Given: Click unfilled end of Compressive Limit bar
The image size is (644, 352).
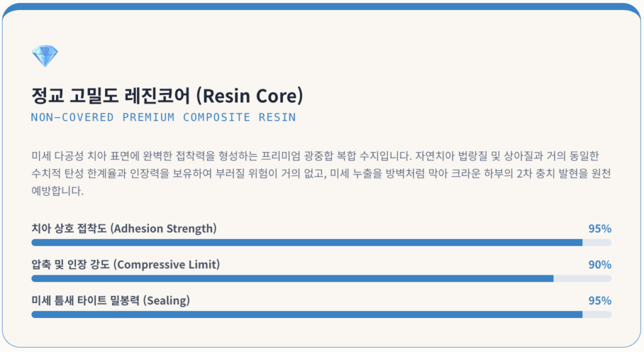Looking at the screenshot, I should click(x=582, y=278).
